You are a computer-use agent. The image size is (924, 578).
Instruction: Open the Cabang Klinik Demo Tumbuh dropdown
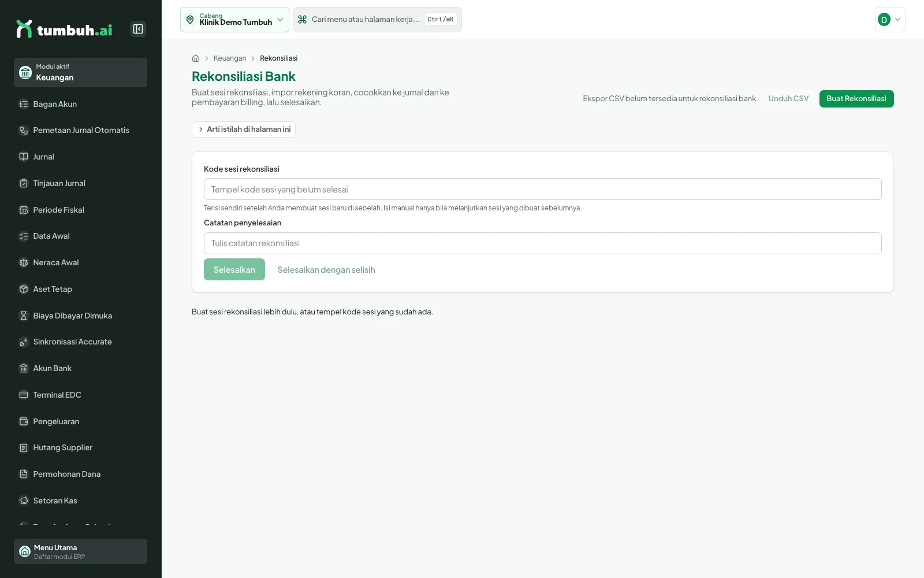(x=234, y=20)
